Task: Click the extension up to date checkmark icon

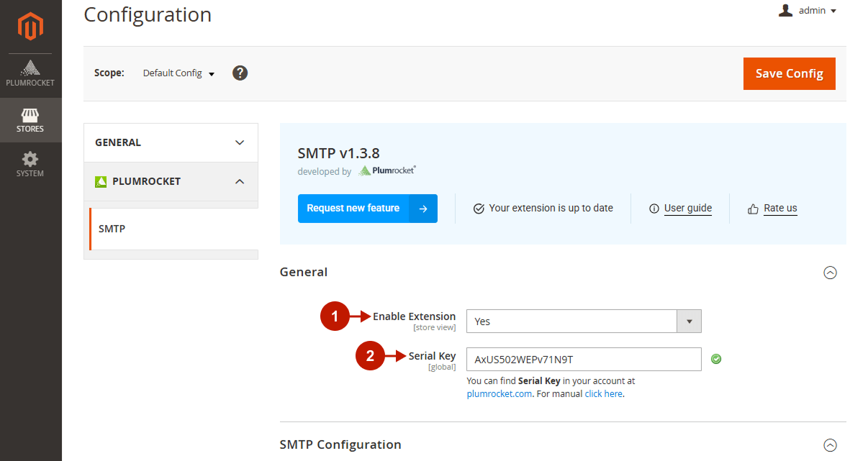Action: [479, 209]
